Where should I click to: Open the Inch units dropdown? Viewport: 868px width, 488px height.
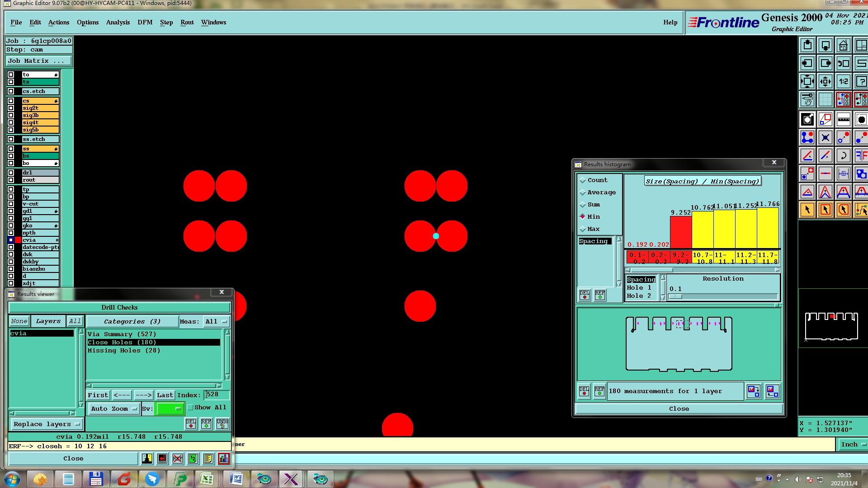tap(853, 445)
